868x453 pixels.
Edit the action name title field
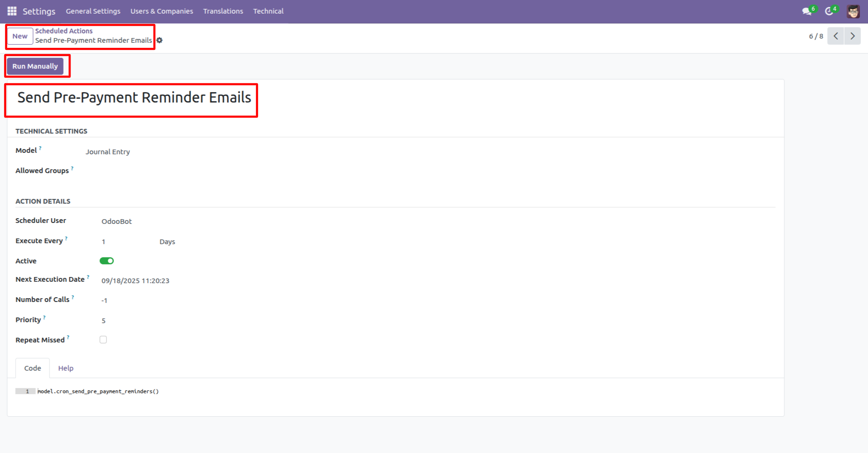(134, 98)
